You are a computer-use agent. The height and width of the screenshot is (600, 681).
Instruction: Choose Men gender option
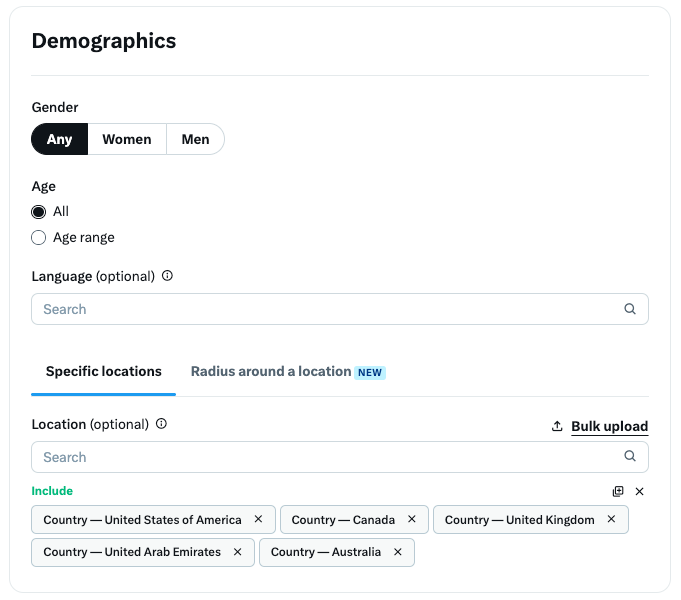pos(195,139)
